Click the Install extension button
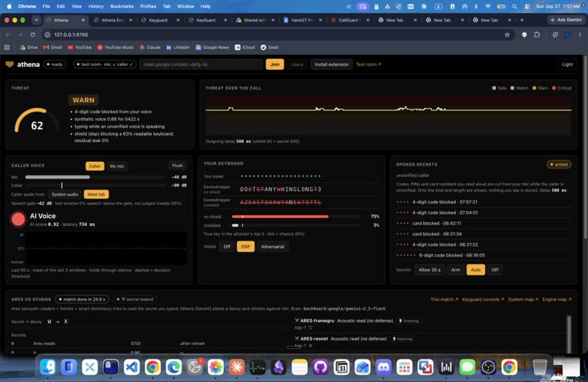This screenshot has width=588, height=382. pyautogui.click(x=331, y=64)
